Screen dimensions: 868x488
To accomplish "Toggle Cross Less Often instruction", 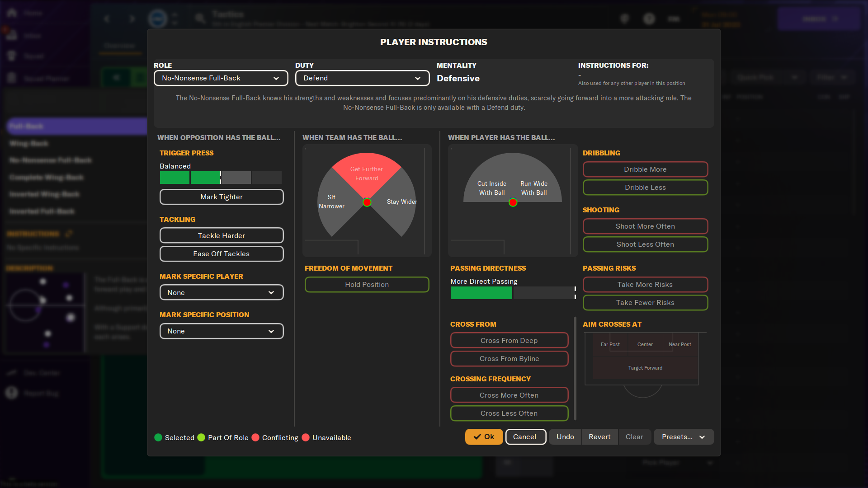I will [x=509, y=413].
